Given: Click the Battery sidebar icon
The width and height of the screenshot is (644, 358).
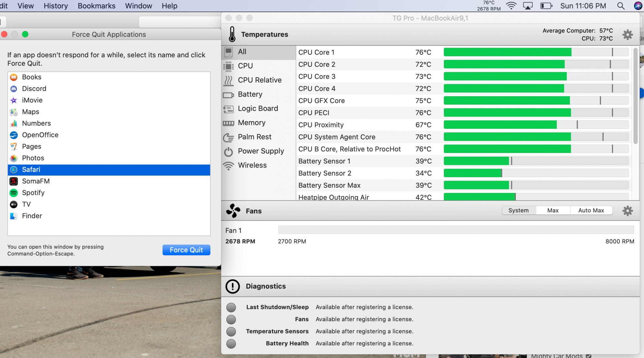Looking at the screenshot, I should [228, 95].
